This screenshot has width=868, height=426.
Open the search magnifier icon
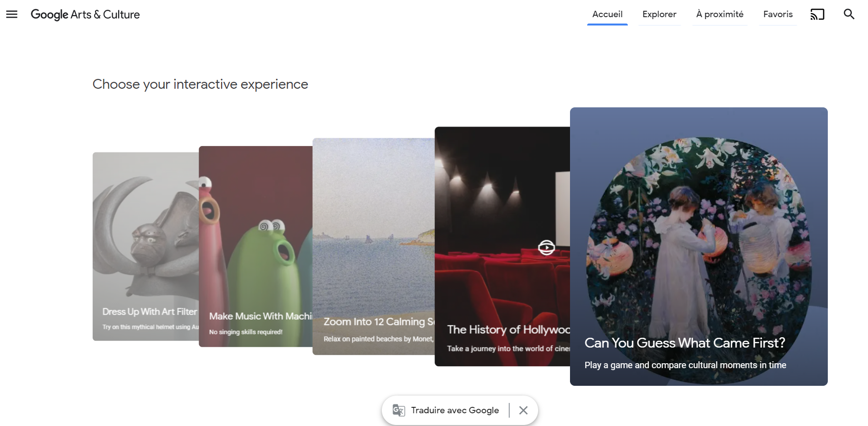click(849, 14)
